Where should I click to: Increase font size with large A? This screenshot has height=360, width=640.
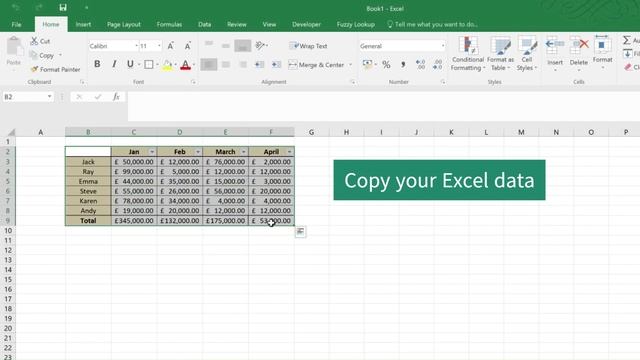pos(171,46)
